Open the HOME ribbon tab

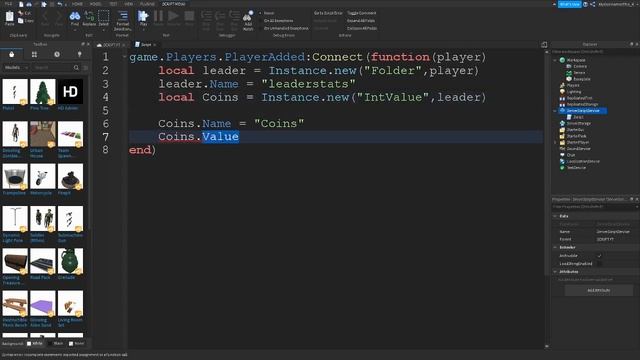(77, 4)
